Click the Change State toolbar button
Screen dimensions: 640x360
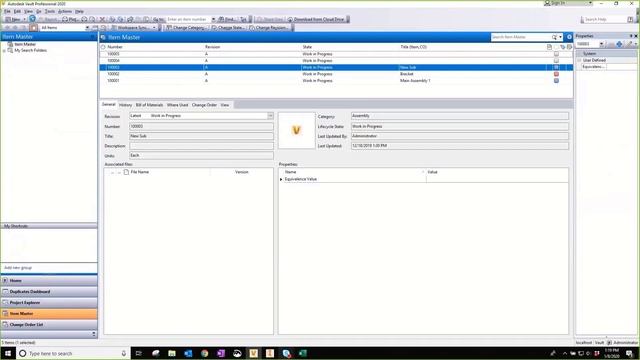[x=228, y=28]
